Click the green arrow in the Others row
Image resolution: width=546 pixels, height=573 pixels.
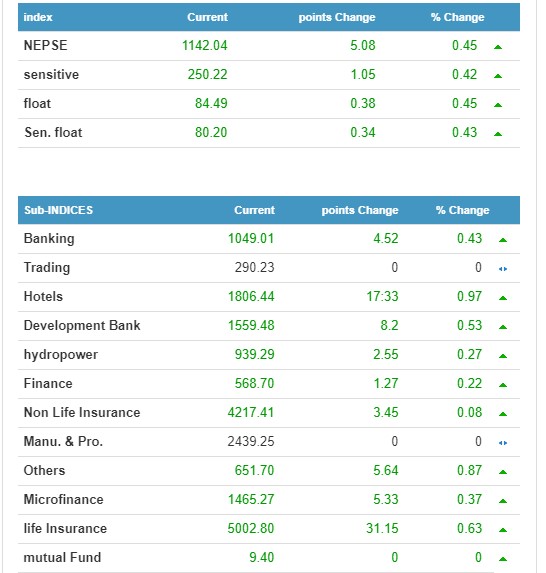point(503,472)
